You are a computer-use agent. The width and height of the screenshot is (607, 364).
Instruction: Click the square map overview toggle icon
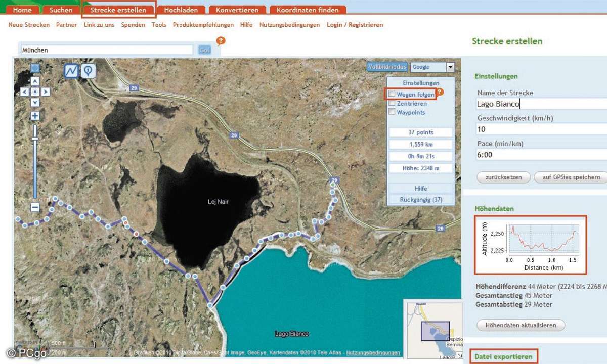coord(35,68)
